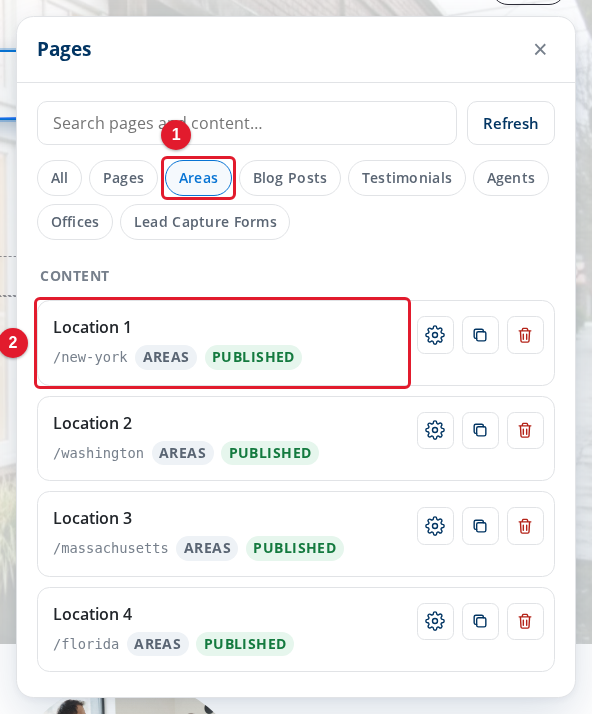Click PUBLISHED badge on Location 4
The image size is (592, 714).
(245, 644)
